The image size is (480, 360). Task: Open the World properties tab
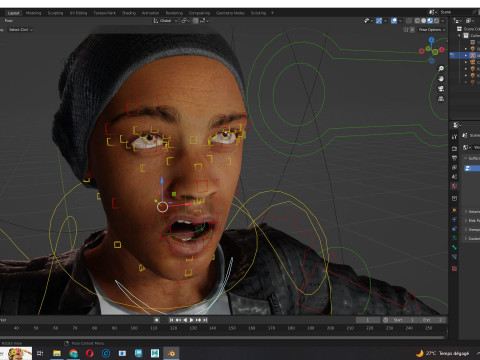click(454, 186)
